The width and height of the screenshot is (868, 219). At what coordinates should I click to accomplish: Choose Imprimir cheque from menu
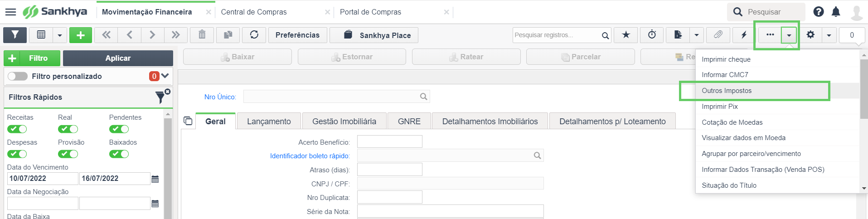tap(777, 59)
